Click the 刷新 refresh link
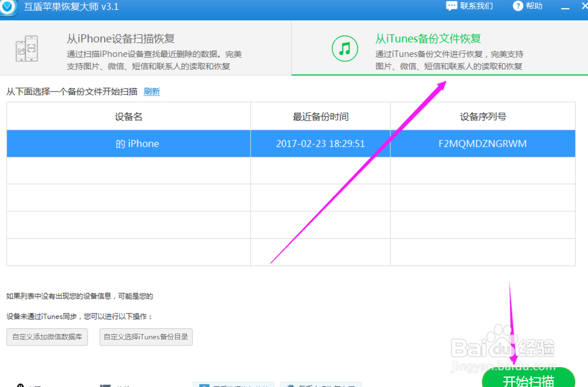The image size is (588, 387). (152, 92)
